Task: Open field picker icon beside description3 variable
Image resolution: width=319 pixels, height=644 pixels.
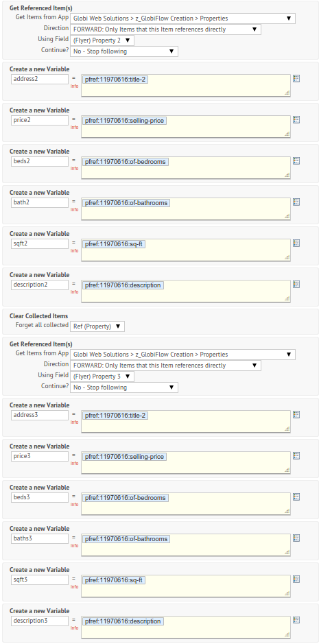Action: (x=296, y=620)
